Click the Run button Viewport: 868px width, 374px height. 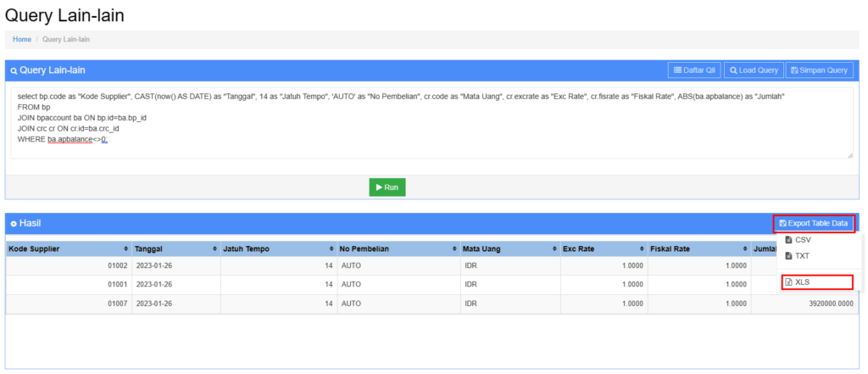(x=387, y=187)
